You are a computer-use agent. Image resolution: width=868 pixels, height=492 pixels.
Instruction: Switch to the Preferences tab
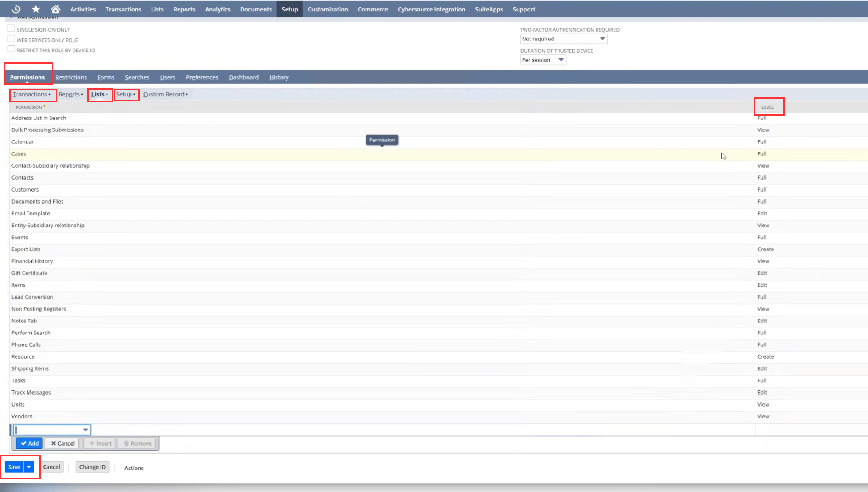202,77
